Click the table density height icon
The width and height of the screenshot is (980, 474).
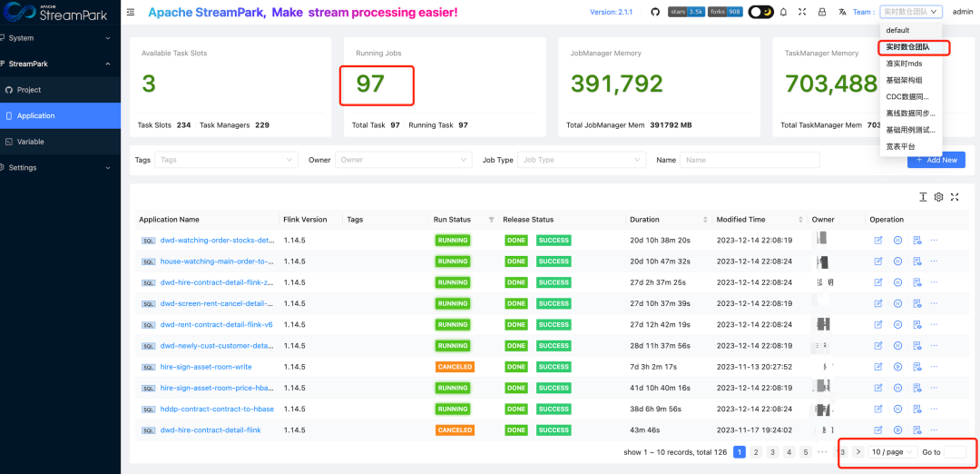point(923,197)
